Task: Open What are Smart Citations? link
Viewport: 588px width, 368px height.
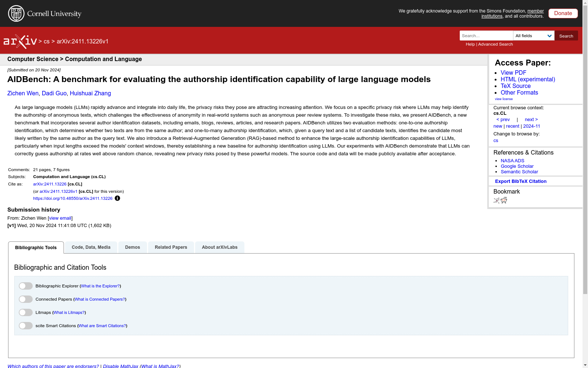Action: tap(102, 326)
